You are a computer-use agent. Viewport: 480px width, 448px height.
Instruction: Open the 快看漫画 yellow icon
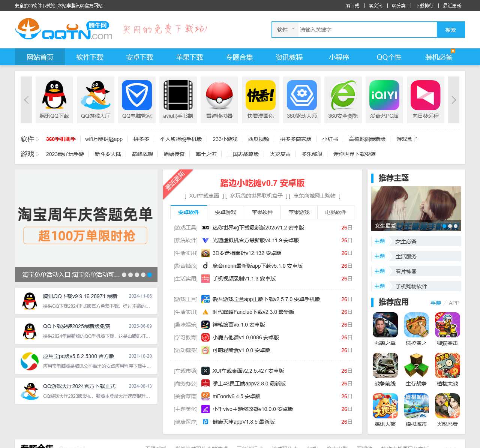tap(261, 95)
